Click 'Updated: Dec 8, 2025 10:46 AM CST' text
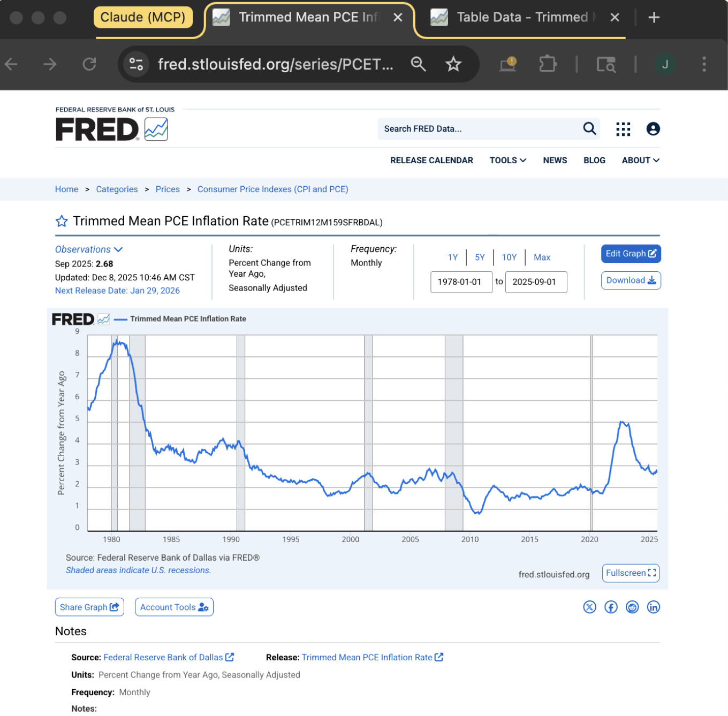Image resolution: width=728 pixels, height=716 pixels. [125, 278]
